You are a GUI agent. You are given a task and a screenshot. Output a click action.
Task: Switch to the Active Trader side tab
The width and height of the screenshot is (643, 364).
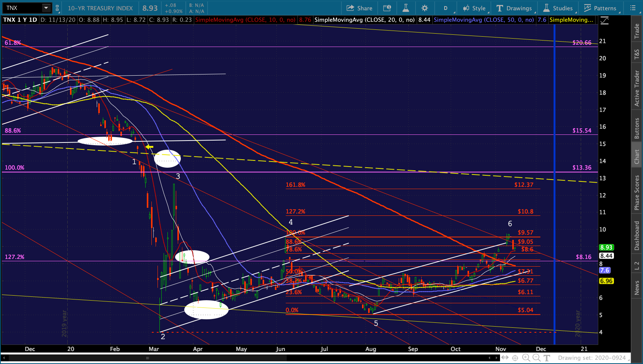637,88
